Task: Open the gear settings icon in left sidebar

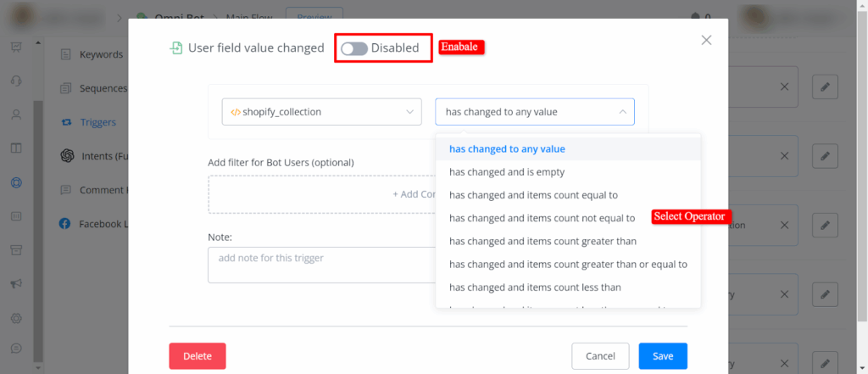Action: click(x=15, y=317)
